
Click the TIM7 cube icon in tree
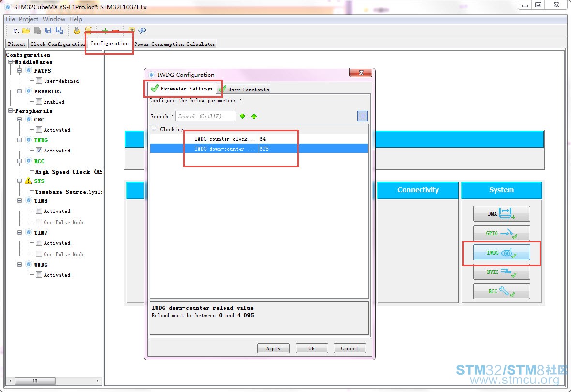coord(29,232)
